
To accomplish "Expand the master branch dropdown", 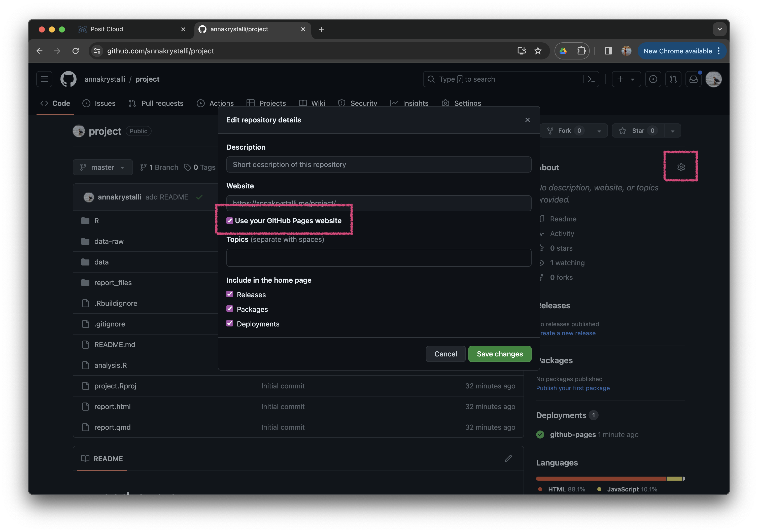I will (103, 168).
